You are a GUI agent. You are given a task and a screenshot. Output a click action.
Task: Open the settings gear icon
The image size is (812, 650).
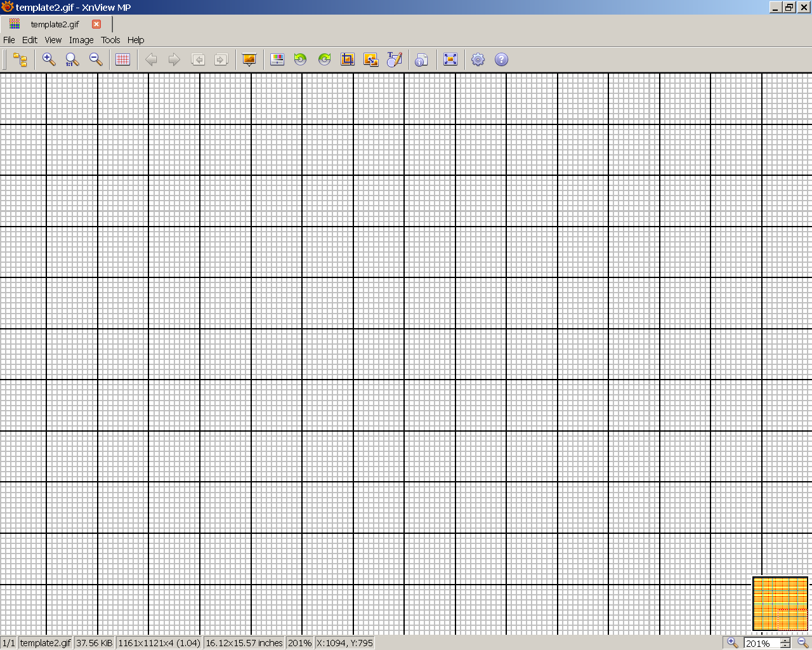[x=478, y=60]
